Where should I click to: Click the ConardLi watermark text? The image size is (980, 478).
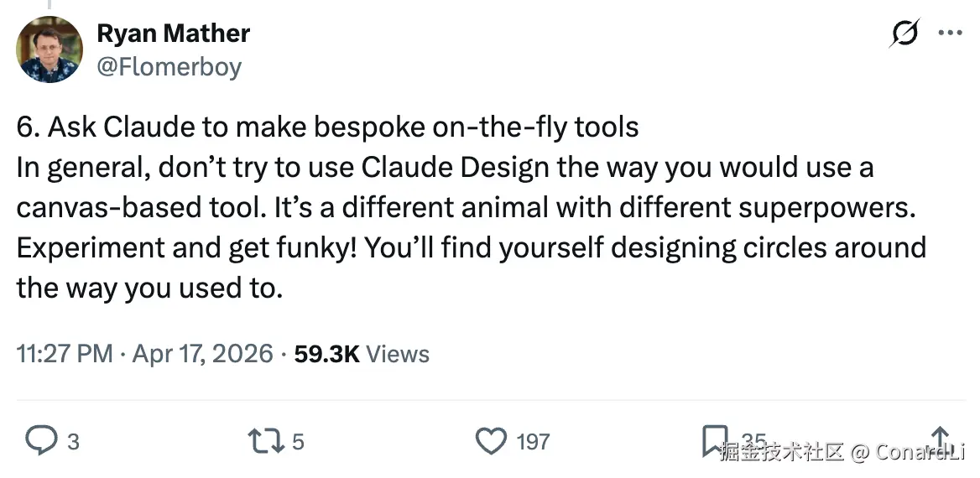point(920,453)
